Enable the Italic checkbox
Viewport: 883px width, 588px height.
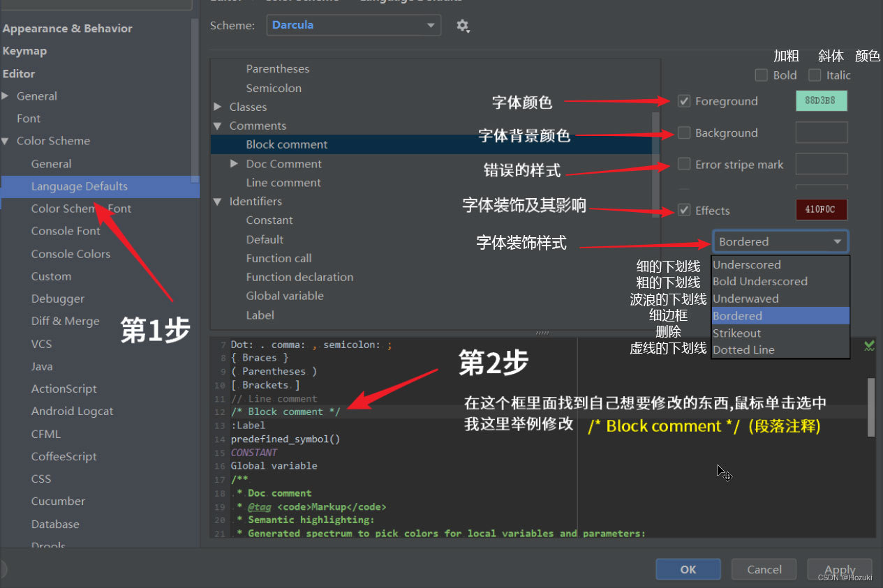click(x=815, y=75)
